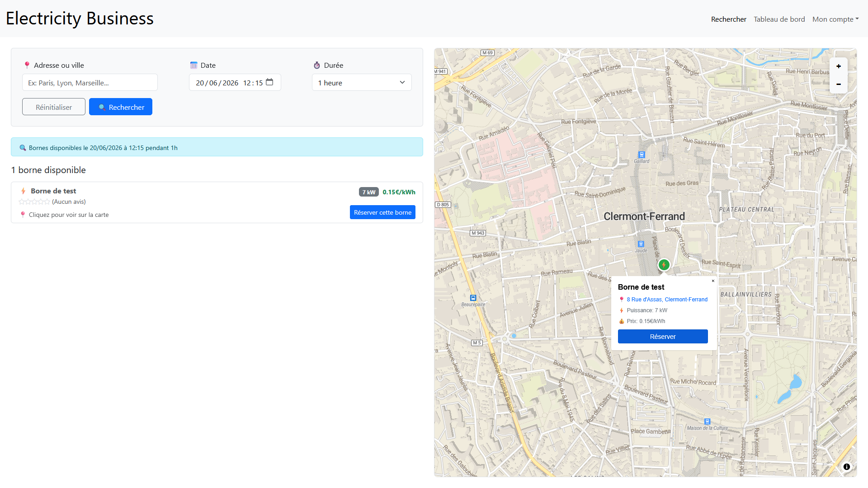Click the calendar icon beside the Date label

coord(194,65)
